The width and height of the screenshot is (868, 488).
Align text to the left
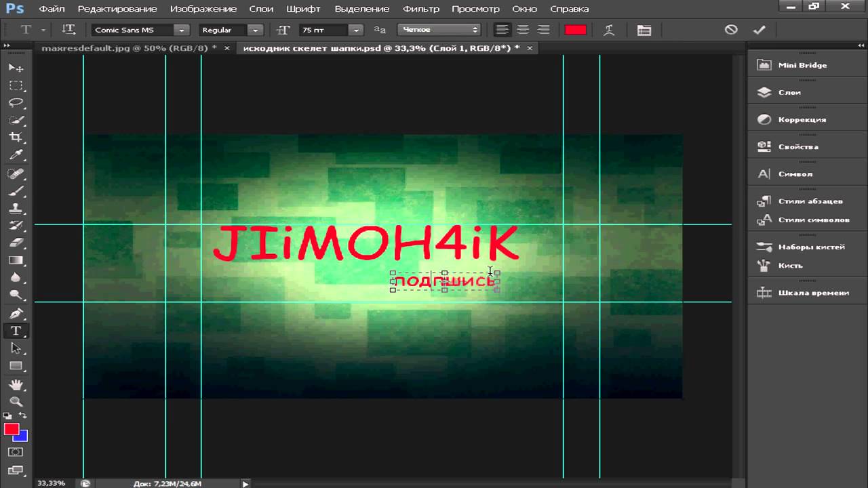502,30
